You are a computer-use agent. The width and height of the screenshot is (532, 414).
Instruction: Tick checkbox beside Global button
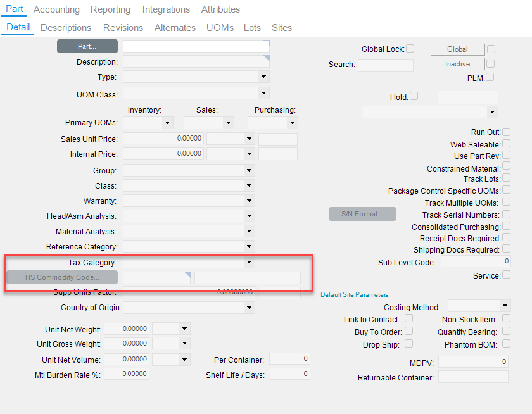(491, 49)
